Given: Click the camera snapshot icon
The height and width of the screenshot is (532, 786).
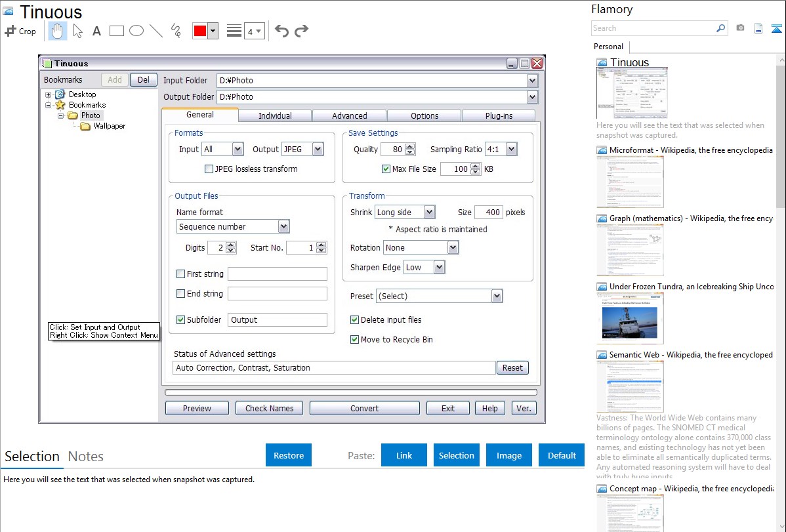Looking at the screenshot, I should (740, 28).
